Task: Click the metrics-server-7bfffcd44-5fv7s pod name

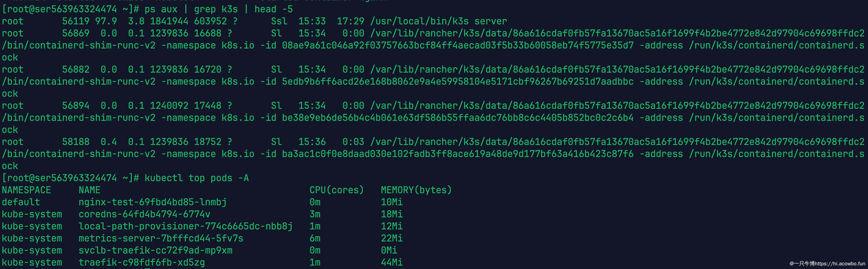Action: click(x=161, y=238)
